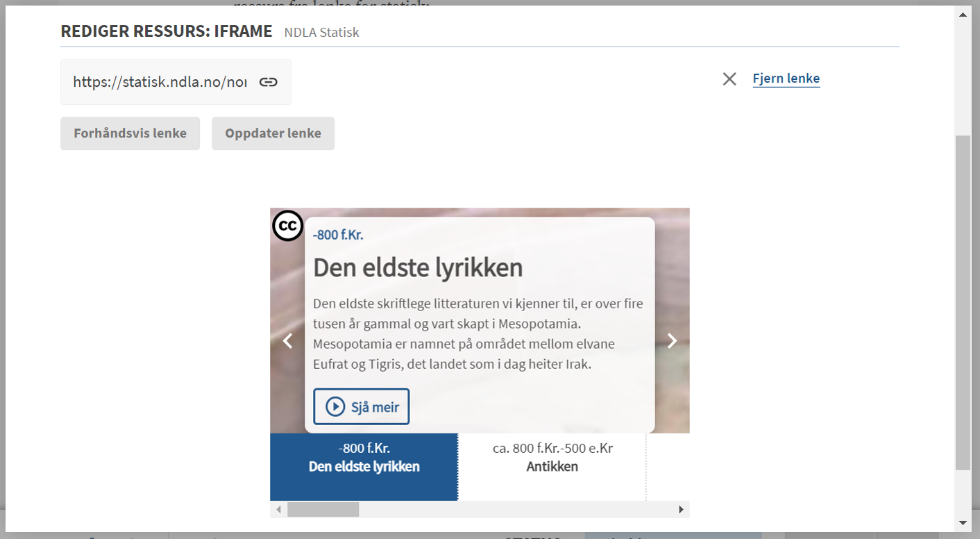The width and height of the screenshot is (980, 539).
Task: Click the timeline's left scroll arrow
Action: [279, 509]
